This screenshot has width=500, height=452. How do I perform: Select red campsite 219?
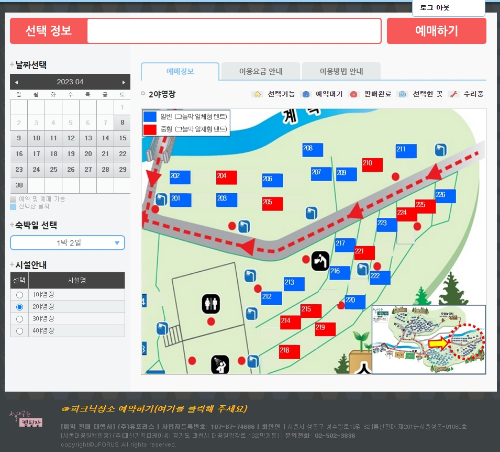pos(325,329)
